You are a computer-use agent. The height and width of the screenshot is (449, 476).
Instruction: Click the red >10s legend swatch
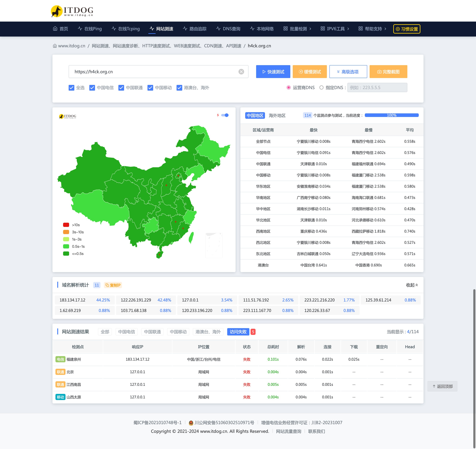(x=66, y=225)
